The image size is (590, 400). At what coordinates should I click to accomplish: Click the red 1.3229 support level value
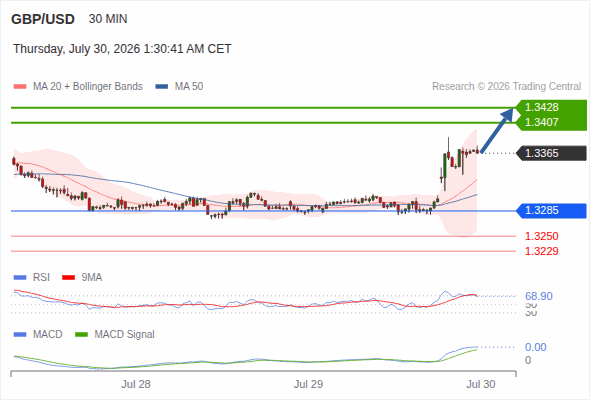[542, 251]
